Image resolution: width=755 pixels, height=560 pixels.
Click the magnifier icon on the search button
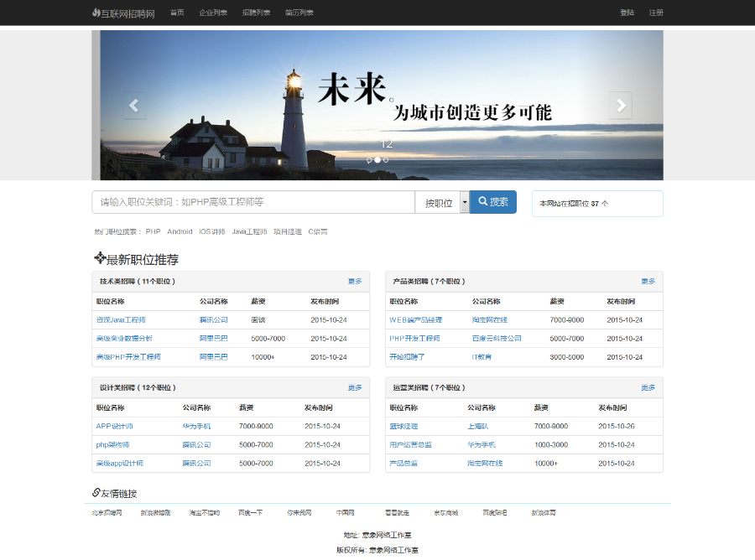tap(482, 202)
